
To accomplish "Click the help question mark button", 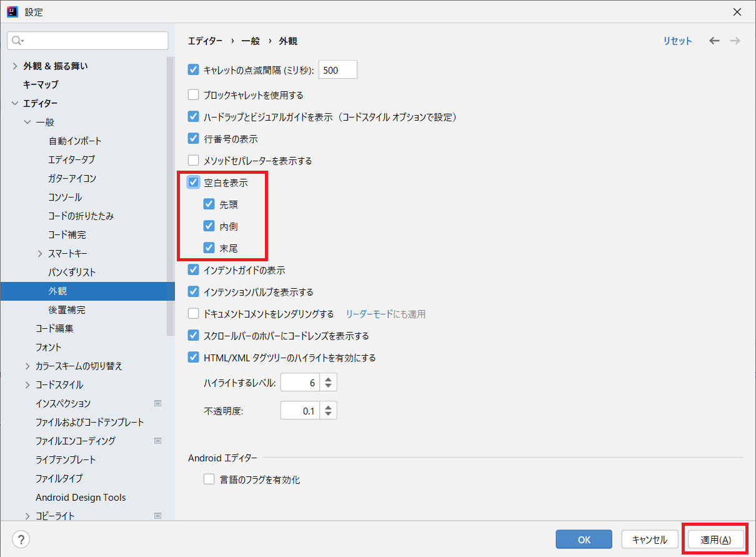I will tap(21, 539).
